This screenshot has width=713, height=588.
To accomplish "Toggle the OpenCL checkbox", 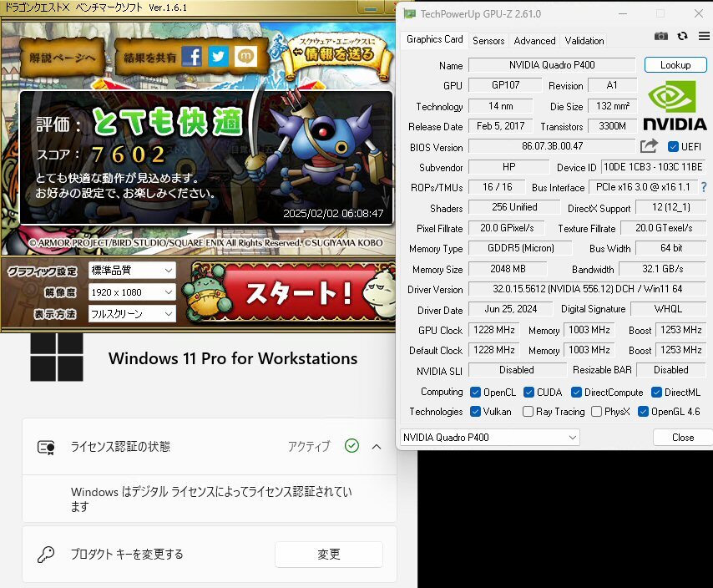I will tap(476, 392).
